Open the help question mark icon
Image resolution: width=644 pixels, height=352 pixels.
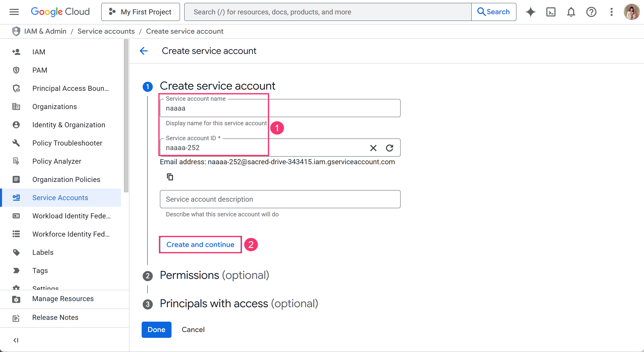coord(591,12)
